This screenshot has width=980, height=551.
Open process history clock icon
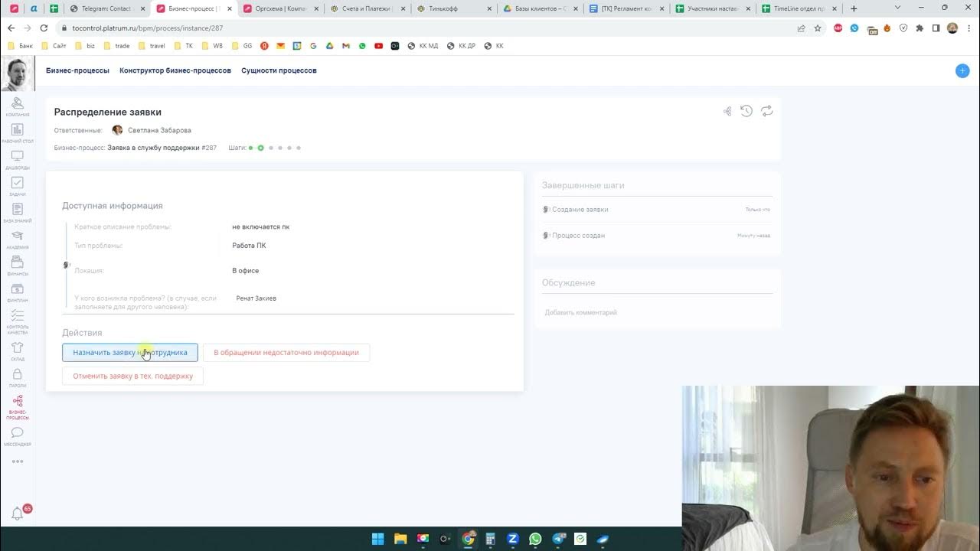click(x=746, y=111)
